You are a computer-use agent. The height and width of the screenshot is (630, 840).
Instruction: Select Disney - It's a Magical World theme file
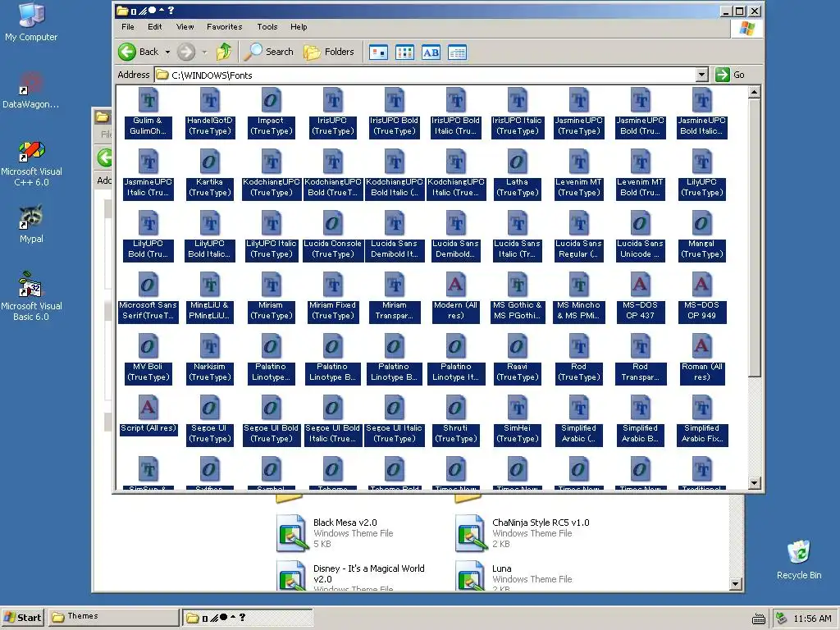click(351, 575)
